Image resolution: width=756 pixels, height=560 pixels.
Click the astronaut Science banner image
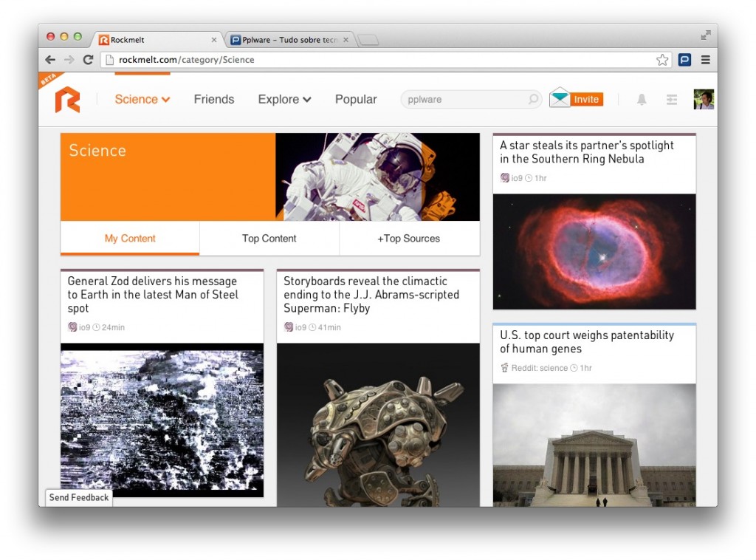(377, 177)
